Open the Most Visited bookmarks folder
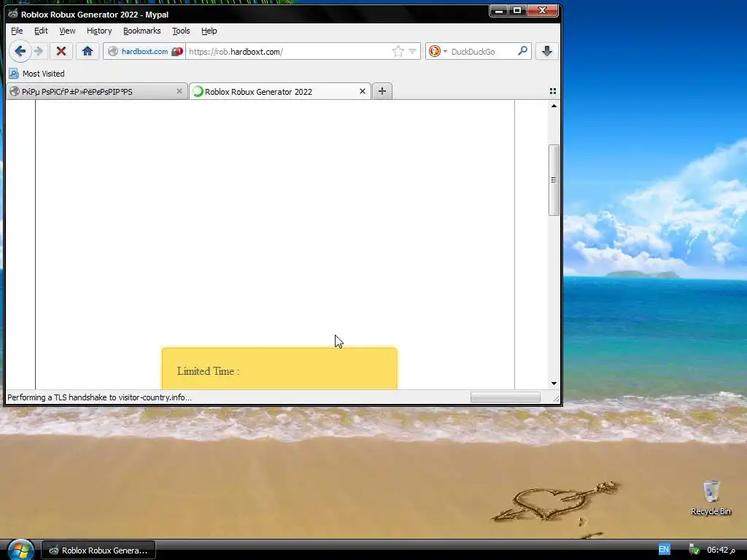Viewport: 747px width, 560px height. coord(37,74)
